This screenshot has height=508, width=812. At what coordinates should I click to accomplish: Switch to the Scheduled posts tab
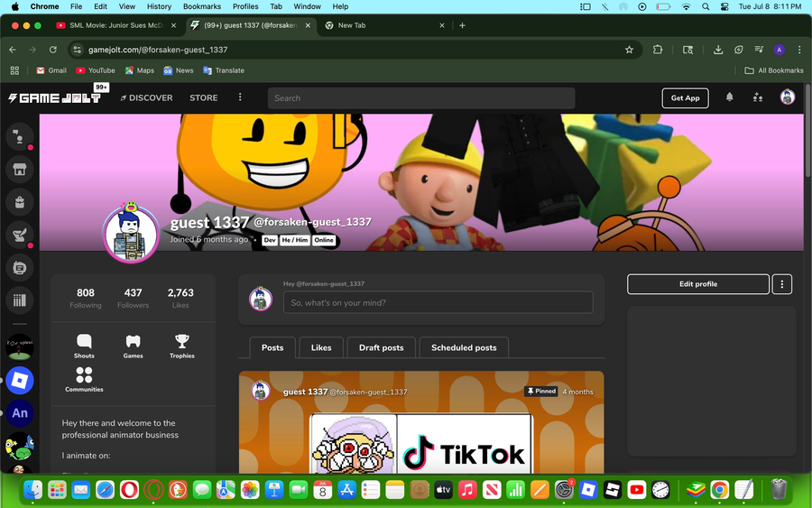point(464,347)
